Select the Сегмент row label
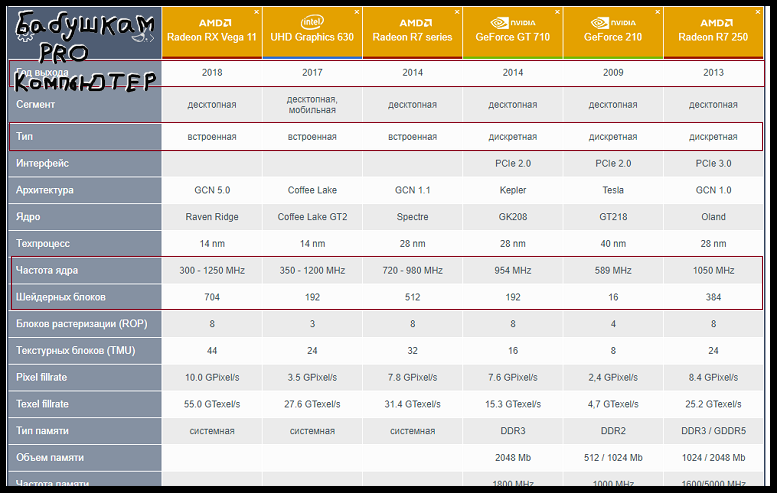 click(x=35, y=105)
